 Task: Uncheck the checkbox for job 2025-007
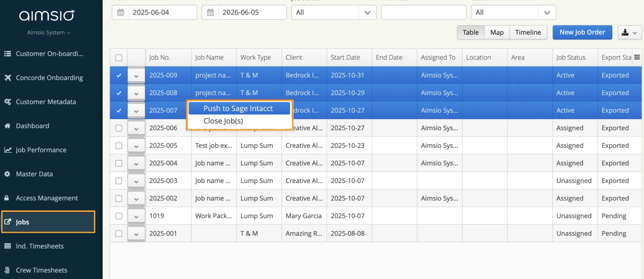(119, 111)
